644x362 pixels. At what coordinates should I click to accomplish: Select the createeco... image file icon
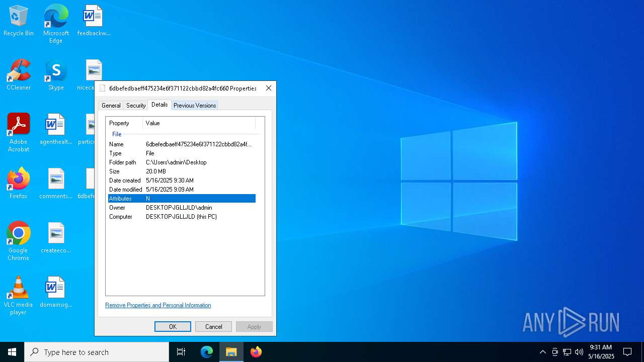coord(56,238)
